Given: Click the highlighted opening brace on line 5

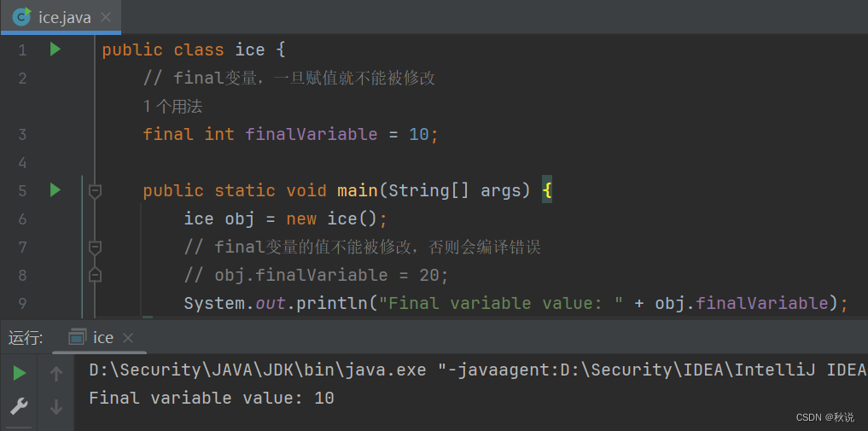Looking at the screenshot, I should point(547,191).
